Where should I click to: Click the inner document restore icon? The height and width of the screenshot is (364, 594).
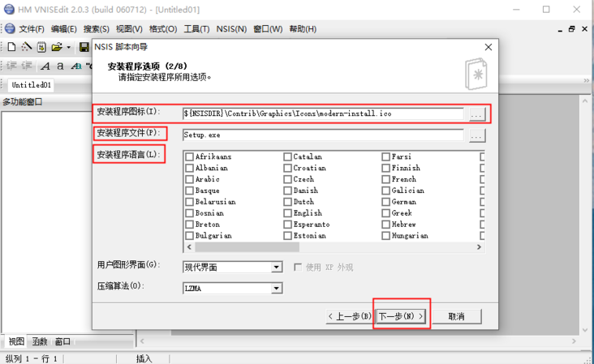click(571, 28)
